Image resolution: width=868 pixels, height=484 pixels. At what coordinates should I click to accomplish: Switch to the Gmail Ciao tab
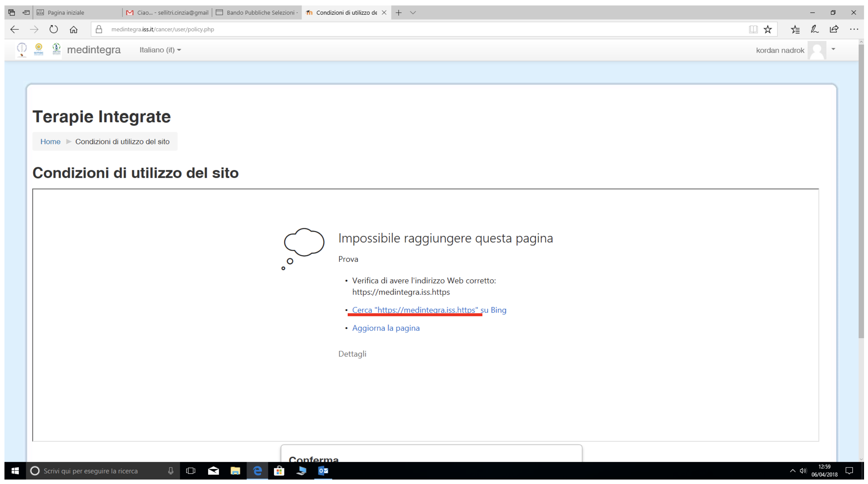pos(167,12)
